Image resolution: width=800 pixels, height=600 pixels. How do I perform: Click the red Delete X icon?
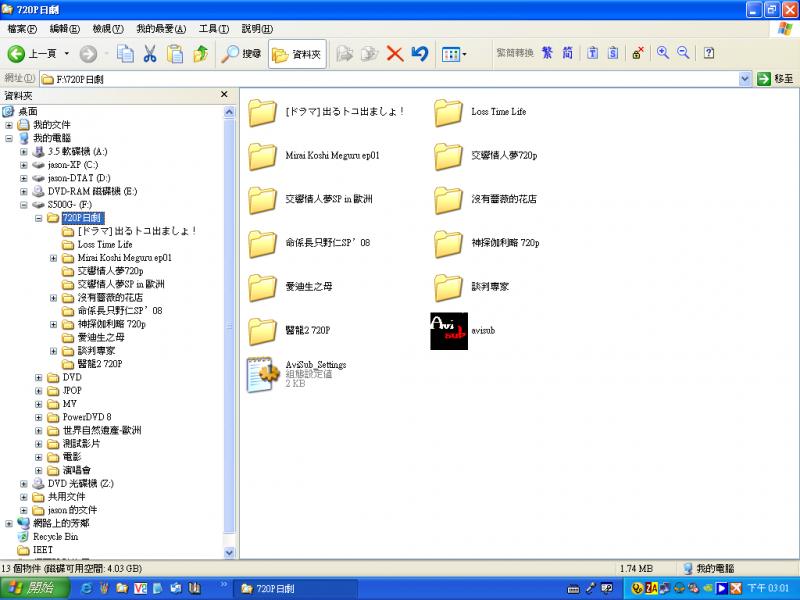(395, 54)
